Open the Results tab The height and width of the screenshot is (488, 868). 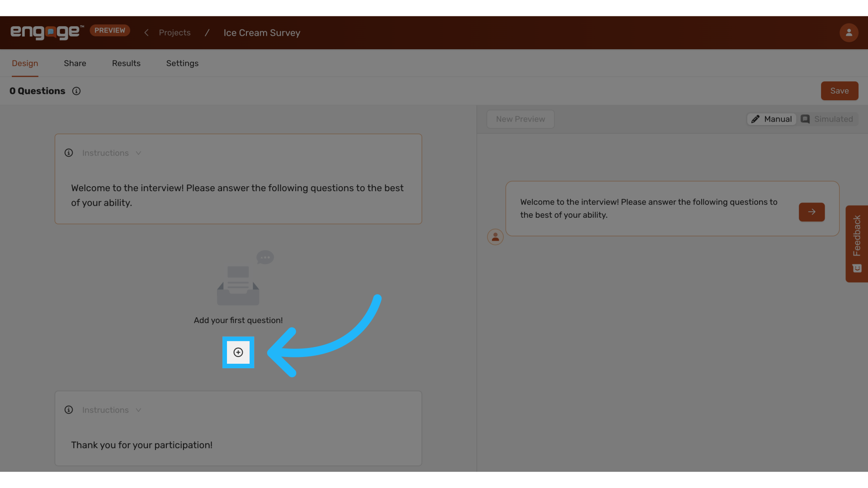pyautogui.click(x=126, y=63)
